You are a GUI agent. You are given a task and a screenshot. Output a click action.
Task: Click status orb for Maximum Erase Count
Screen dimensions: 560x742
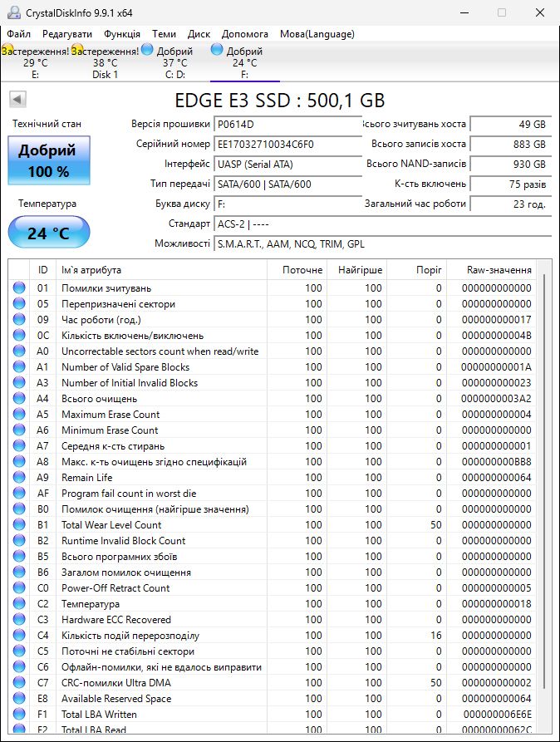[19, 414]
